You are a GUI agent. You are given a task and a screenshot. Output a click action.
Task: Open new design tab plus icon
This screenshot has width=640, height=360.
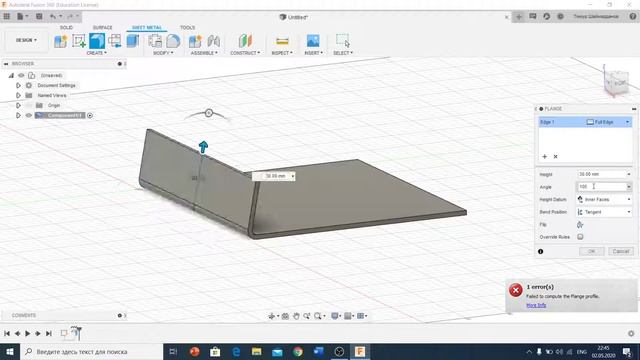pyautogui.click(x=519, y=16)
